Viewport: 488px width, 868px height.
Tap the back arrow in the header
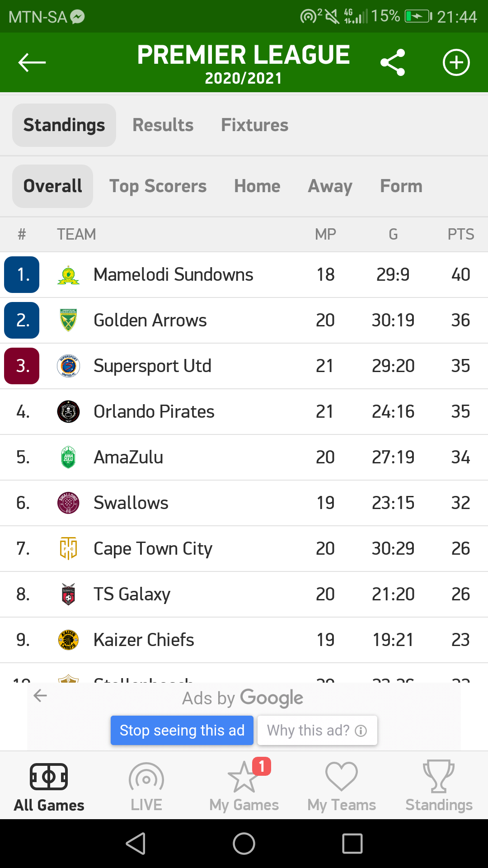tap(32, 62)
